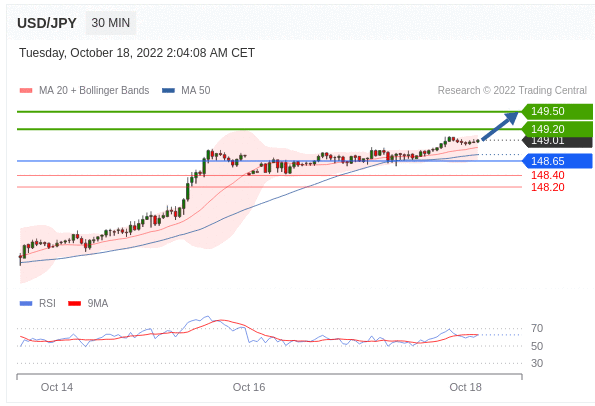The image size is (595, 406).
Task: Click the 148.40 red support label
Action: 548,175
